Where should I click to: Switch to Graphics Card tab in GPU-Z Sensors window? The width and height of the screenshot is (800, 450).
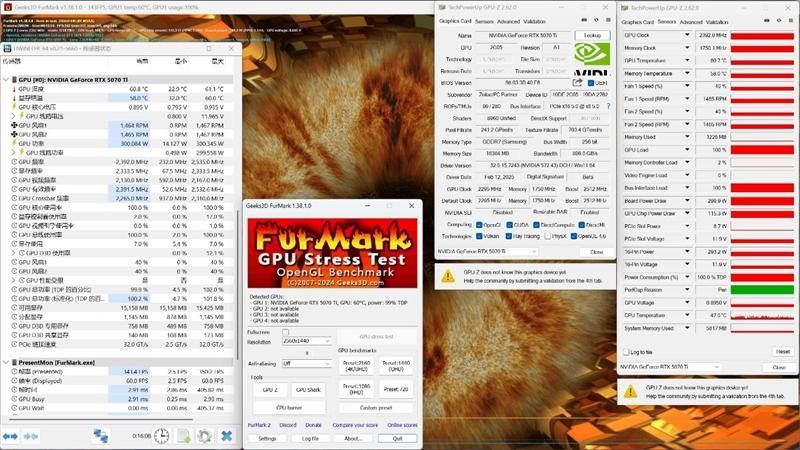[x=637, y=22]
